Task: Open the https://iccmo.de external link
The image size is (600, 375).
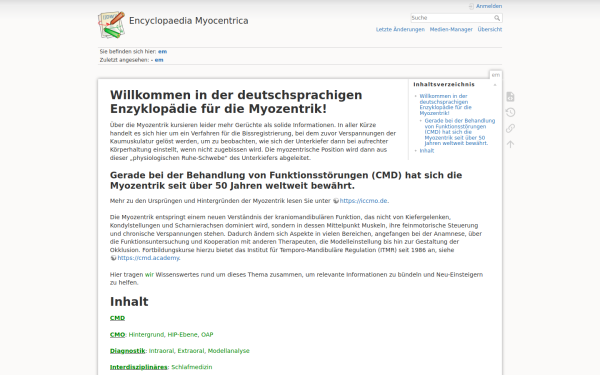Action: tap(364, 201)
